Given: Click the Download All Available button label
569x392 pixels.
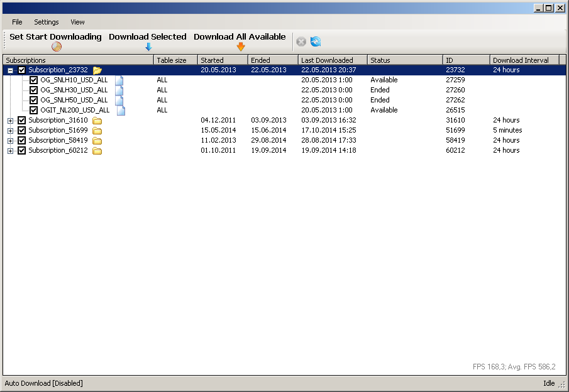Looking at the screenshot, I should [240, 36].
